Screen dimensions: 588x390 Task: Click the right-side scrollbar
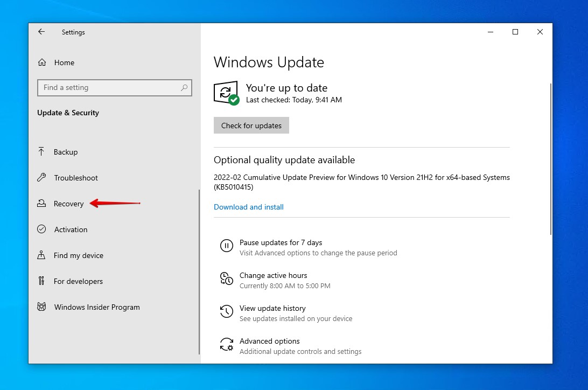pos(550,159)
